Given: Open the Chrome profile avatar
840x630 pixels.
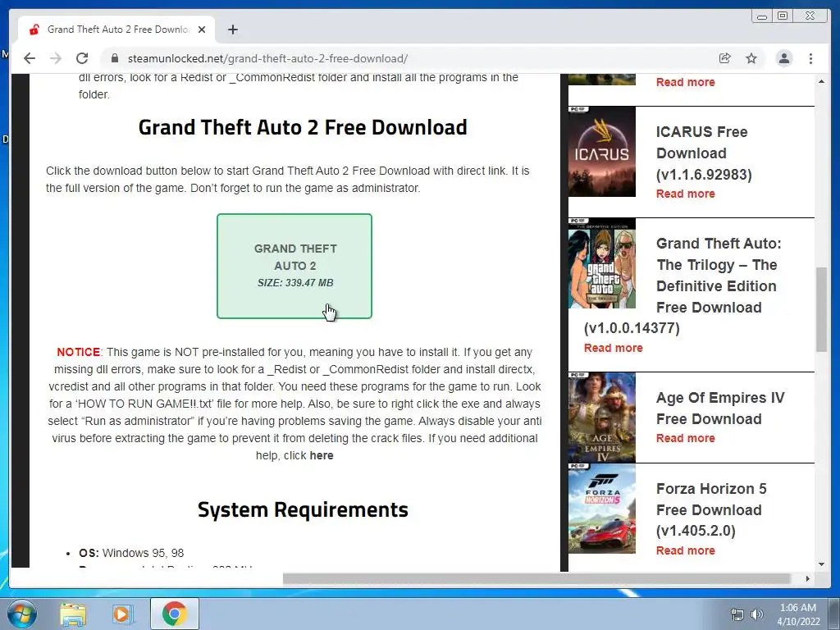Looking at the screenshot, I should [783, 58].
